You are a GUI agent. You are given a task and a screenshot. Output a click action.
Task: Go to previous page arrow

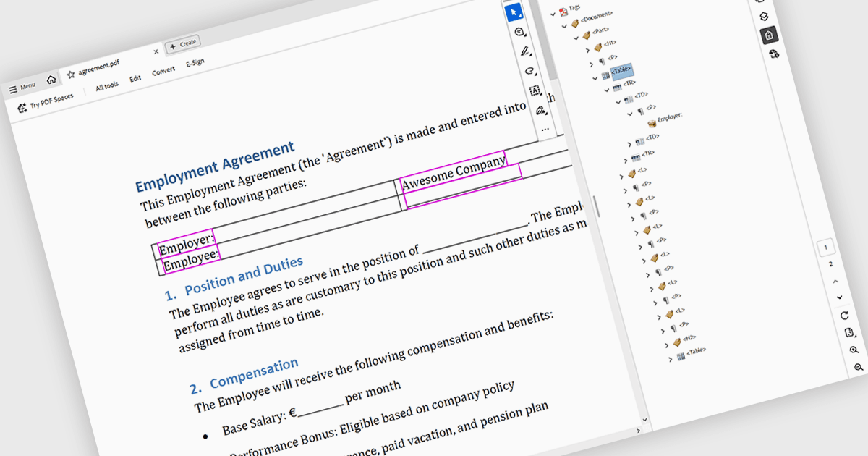pyautogui.click(x=835, y=281)
